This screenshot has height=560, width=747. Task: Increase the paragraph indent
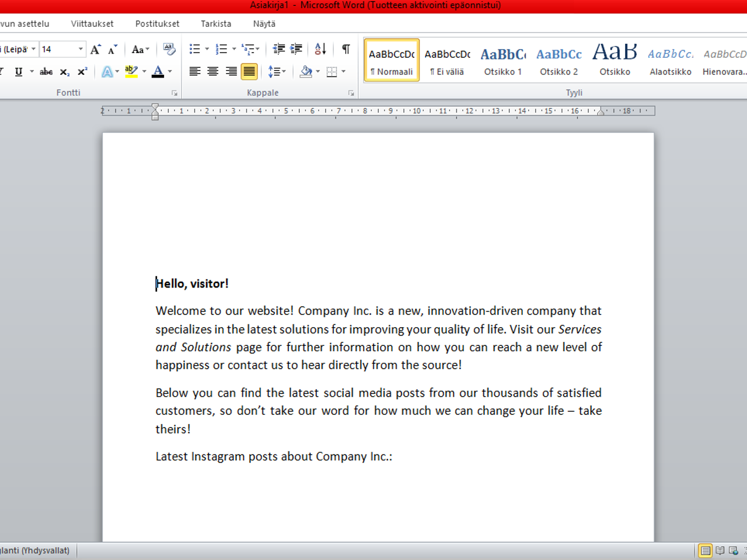(x=296, y=50)
